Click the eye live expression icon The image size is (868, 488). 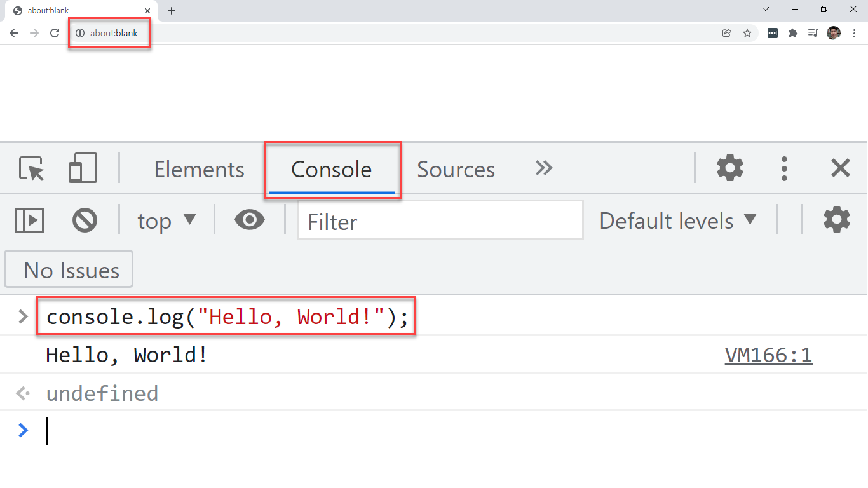[250, 220]
